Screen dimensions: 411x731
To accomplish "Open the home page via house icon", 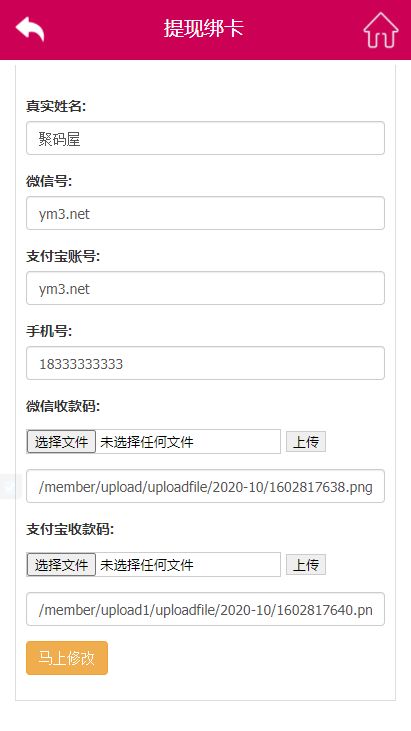I will [381, 30].
